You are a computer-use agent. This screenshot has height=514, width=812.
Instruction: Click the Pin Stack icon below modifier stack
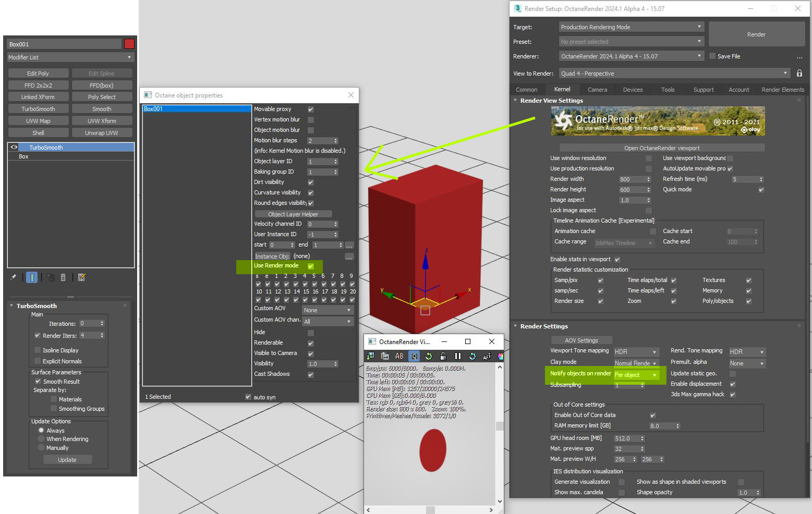click(x=13, y=277)
